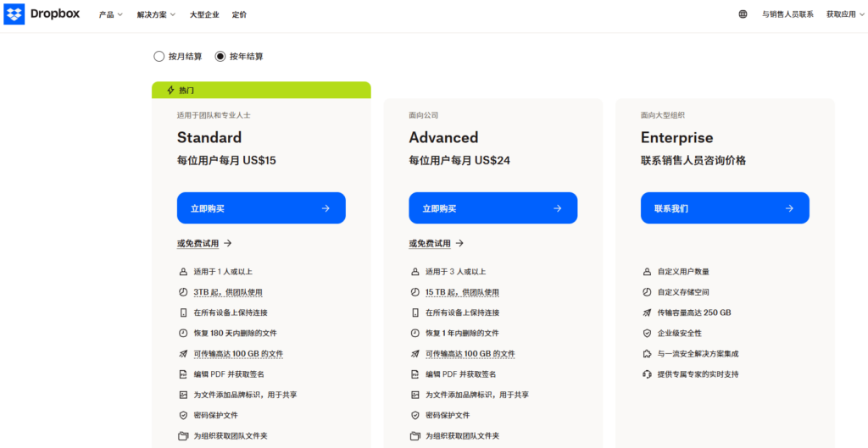This screenshot has height=448, width=868.
Task: Click image icon in Advanced 品牌标识 row
Action: tap(415, 395)
